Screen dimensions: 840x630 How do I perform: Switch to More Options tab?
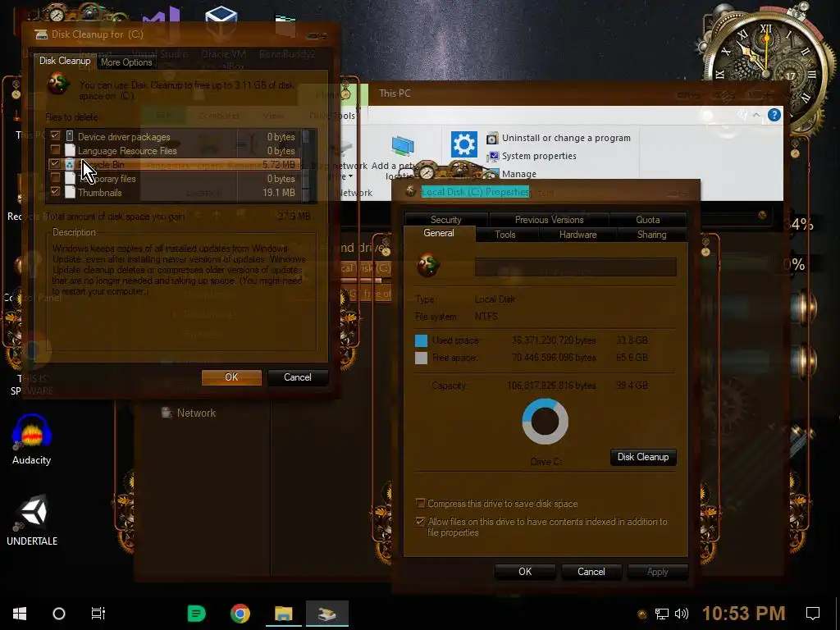click(x=126, y=62)
